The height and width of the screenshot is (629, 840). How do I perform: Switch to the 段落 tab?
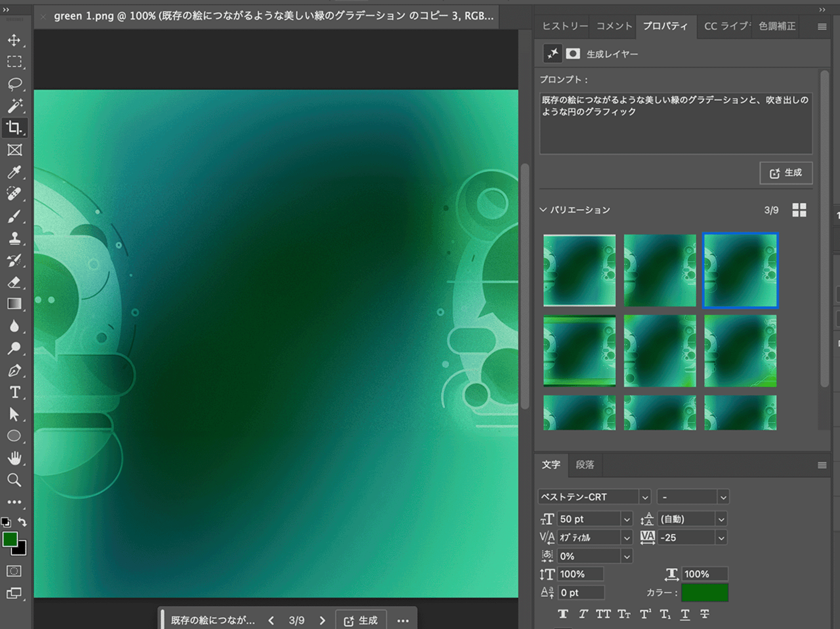click(585, 465)
